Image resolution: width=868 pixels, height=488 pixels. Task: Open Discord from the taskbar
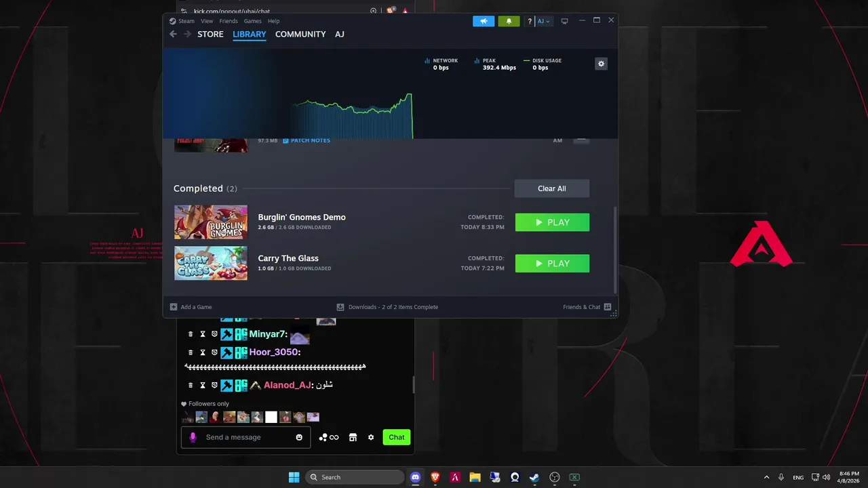coord(416,477)
